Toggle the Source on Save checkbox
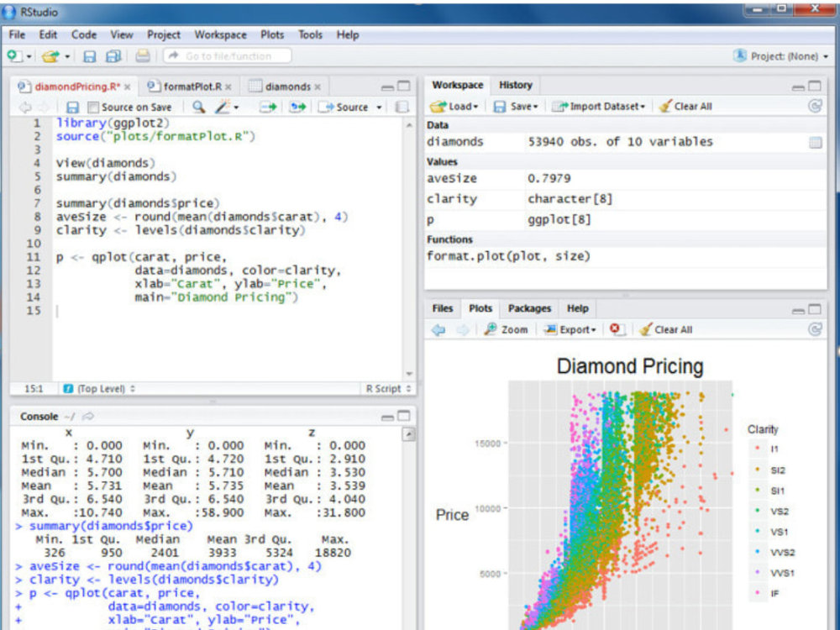 pos(93,108)
